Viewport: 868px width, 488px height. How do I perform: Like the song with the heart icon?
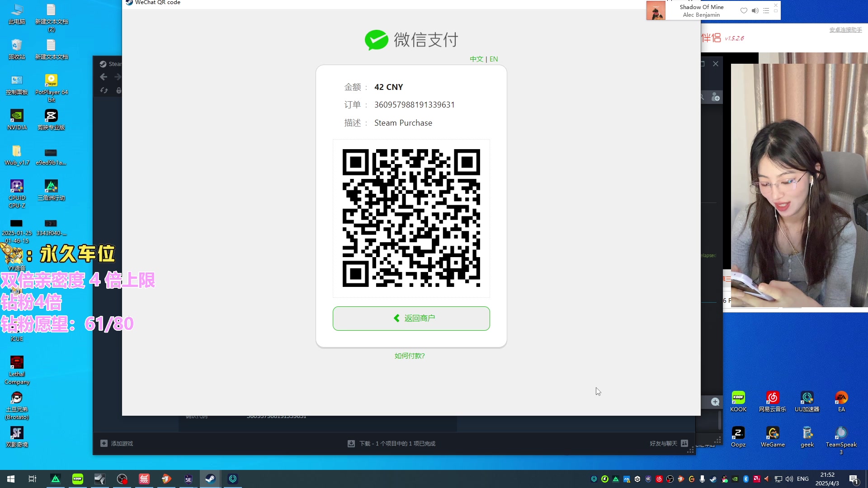point(744,10)
